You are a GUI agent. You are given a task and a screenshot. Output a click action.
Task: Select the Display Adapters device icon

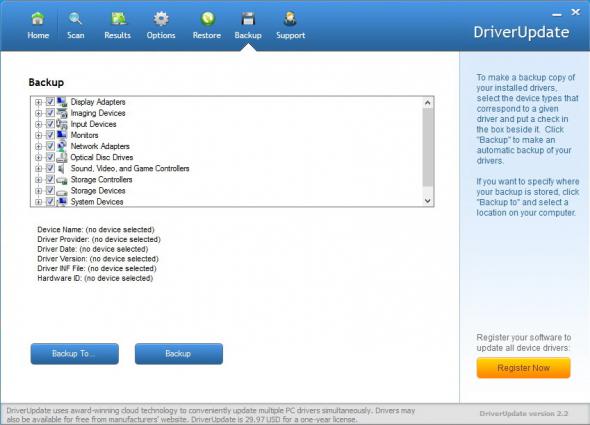(x=62, y=102)
